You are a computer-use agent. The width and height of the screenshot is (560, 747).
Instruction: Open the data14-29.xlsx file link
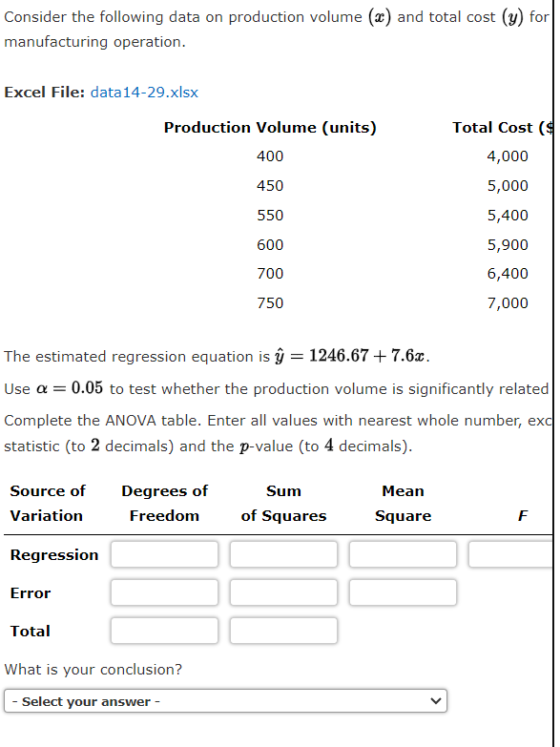pos(144,92)
